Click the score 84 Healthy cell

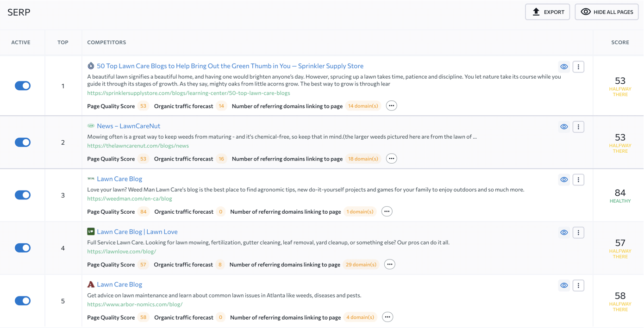coord(620,195)
